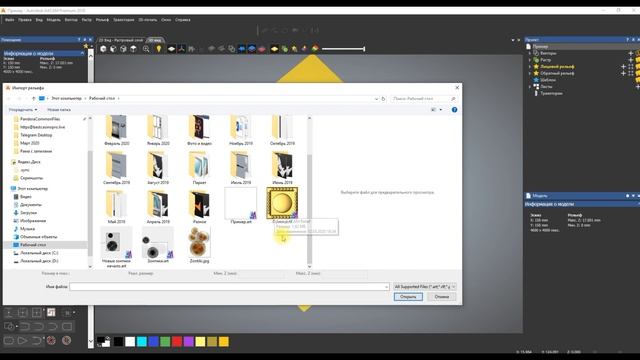The height and width of the screenshot is (360, 640).
Task: Select Локальный диск (C:) in the sidebar
Action: (x=39, y=253)
